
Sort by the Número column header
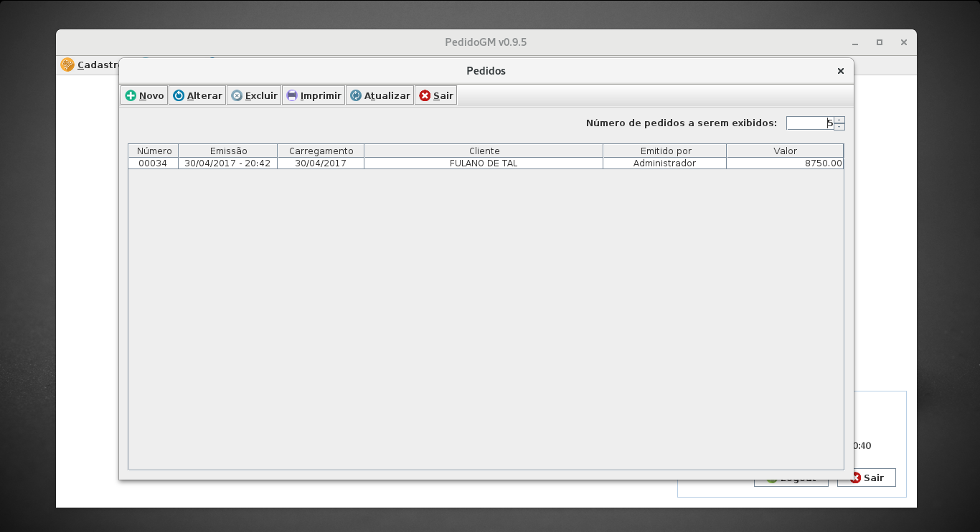point(154,151)
